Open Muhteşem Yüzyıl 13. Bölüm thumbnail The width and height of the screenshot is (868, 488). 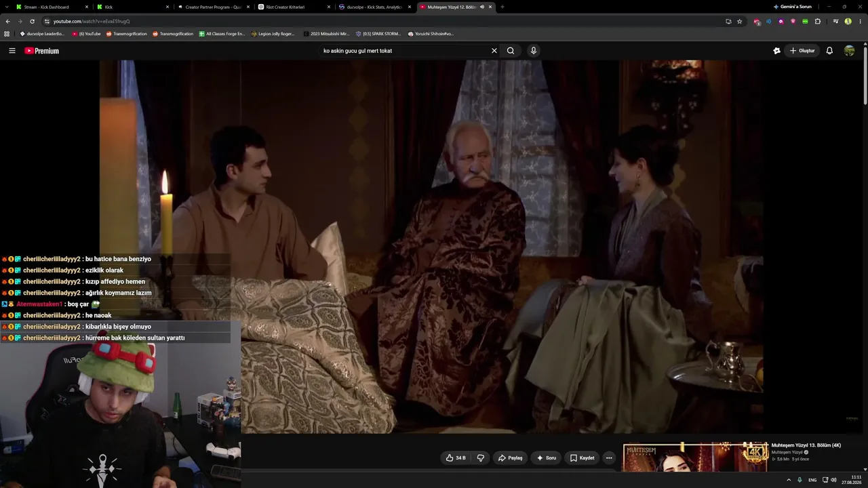tap(696, 457)
